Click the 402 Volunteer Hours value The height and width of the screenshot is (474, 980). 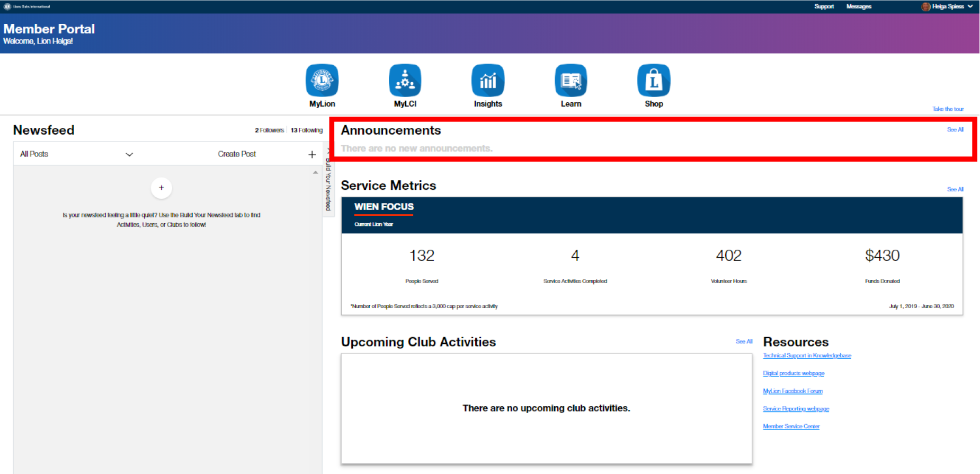point(728,256)
